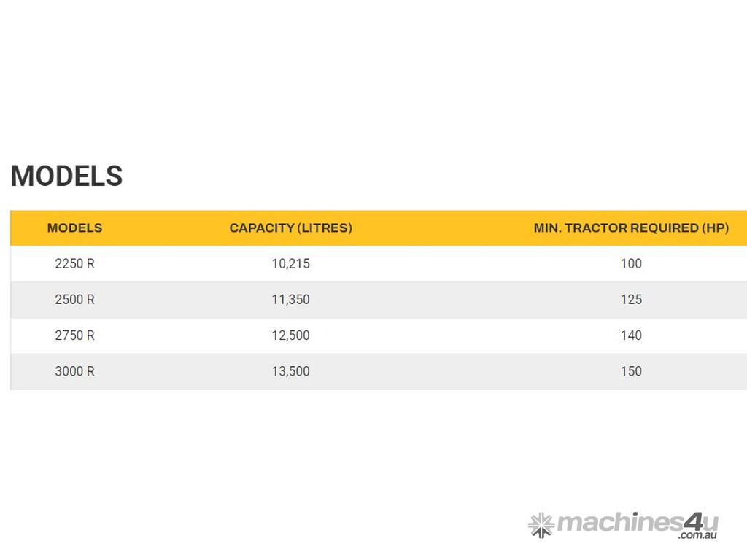Click the 11,350 litres capacity value
This screenshot has height=560, width=747.
click(290, 300)
